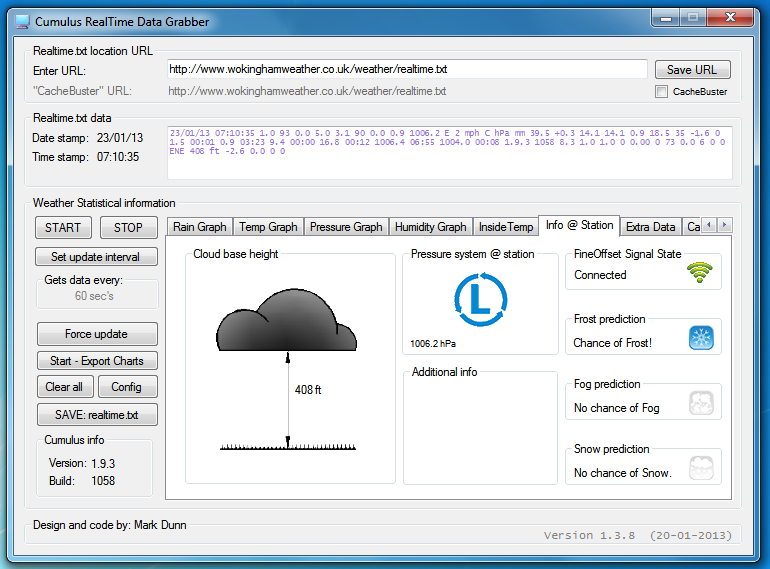Select the Humidity Graph tab
Screen dimensions: 770x569
pyautogui.click(x=430, y=227)
